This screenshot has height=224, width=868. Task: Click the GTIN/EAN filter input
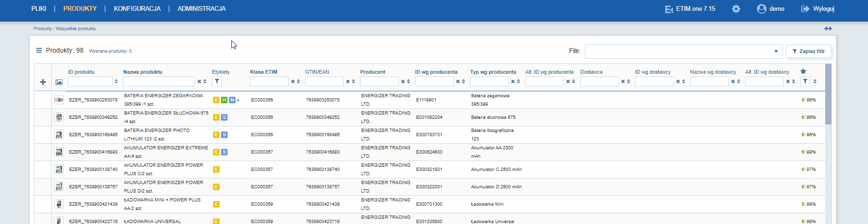pyautogui.click(x=324, y=82)
